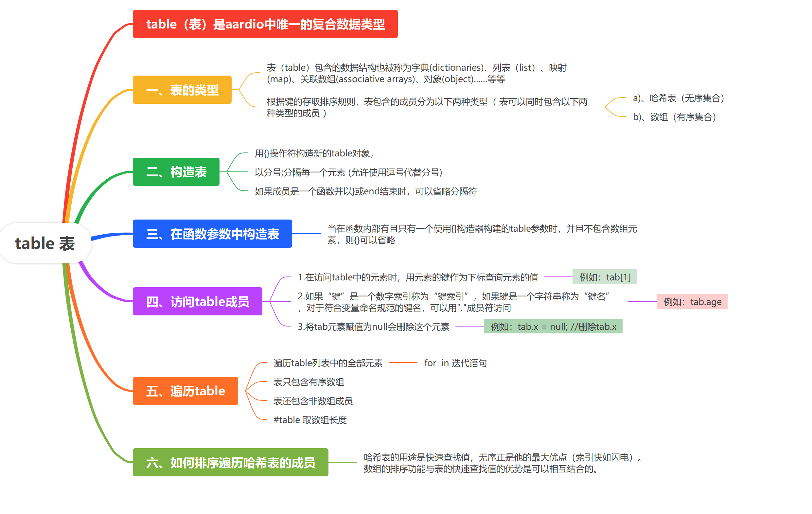Click the text starting '2.如果“键”是一个数字索引'
Viewport: 812px width, 514px height.
click(453, 302)
